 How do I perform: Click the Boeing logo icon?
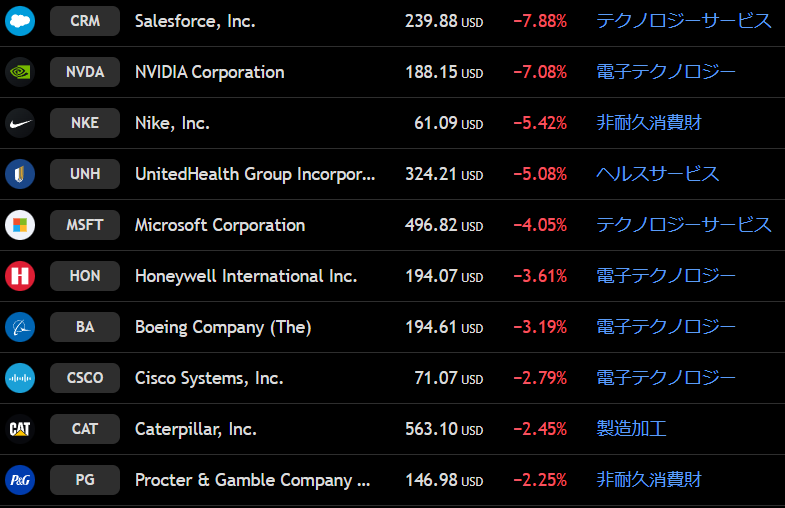(x=20, y=327)
